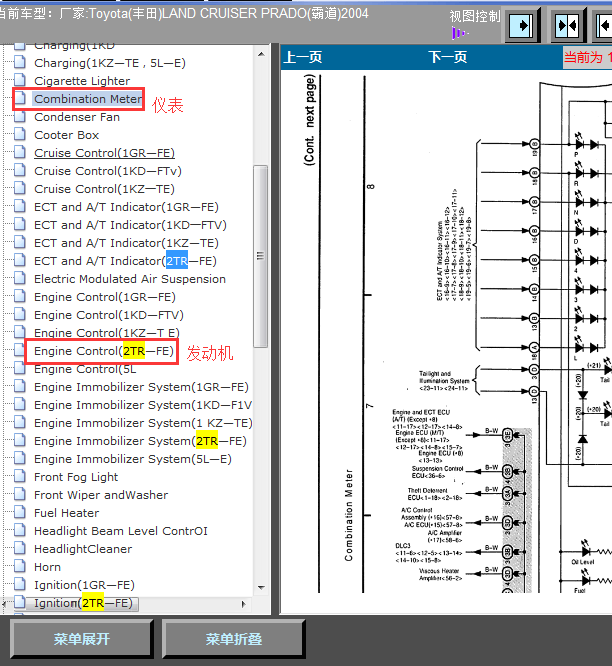612x666 pixels.
Task: Click the document icon beside Ignition(1GR—FE)
Action: pos(20,584)
